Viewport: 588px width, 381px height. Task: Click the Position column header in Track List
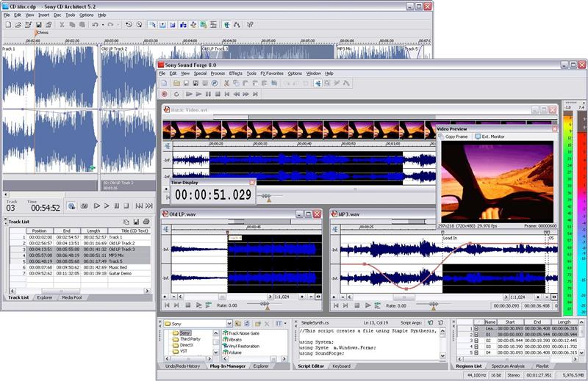click(x=40, y=231)
